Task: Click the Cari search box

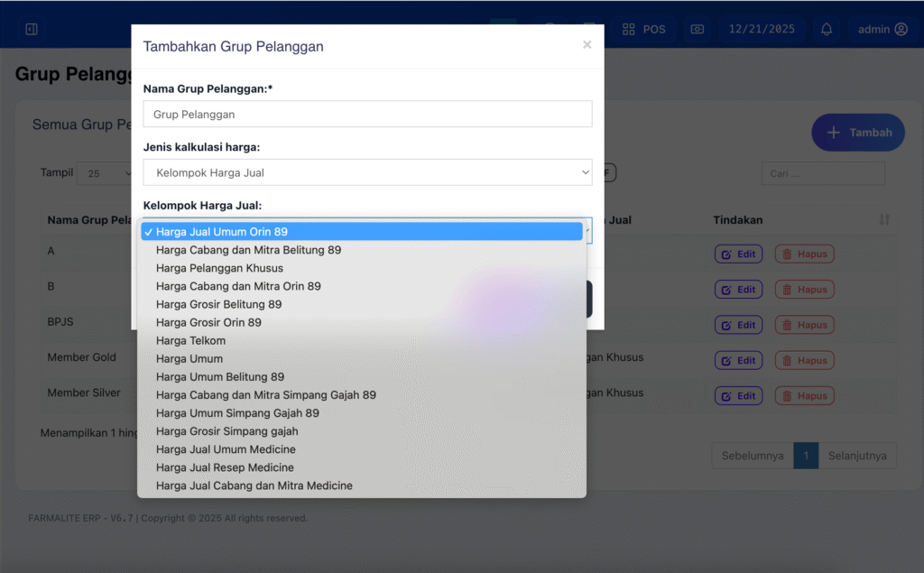Action: point(823,173)
